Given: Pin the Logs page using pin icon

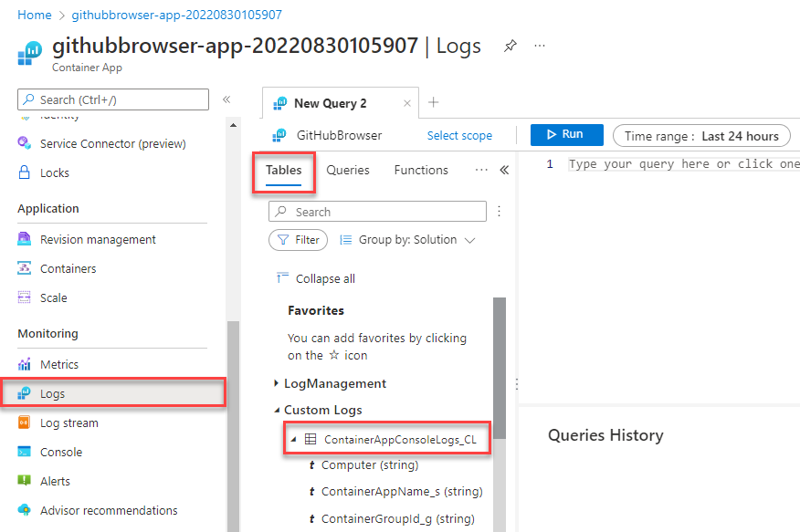Looking at the screenshot, I should (511, 47).
